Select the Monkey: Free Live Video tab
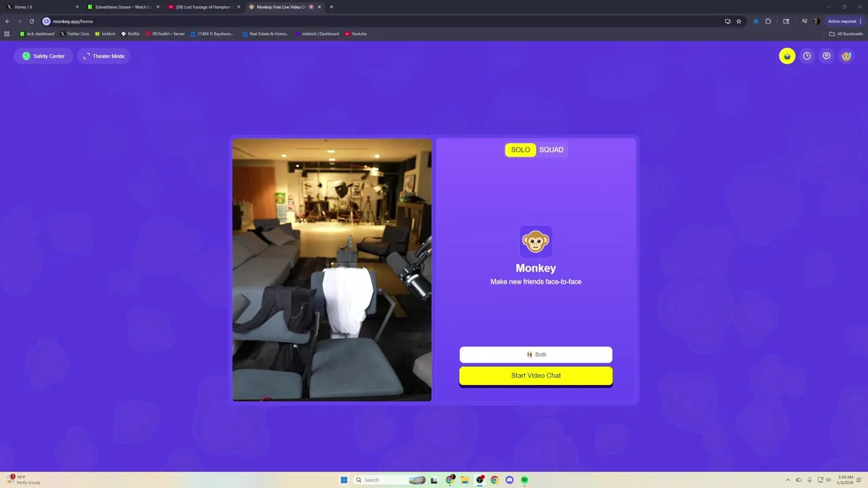868x488 pixels. [x=283, y=7]
